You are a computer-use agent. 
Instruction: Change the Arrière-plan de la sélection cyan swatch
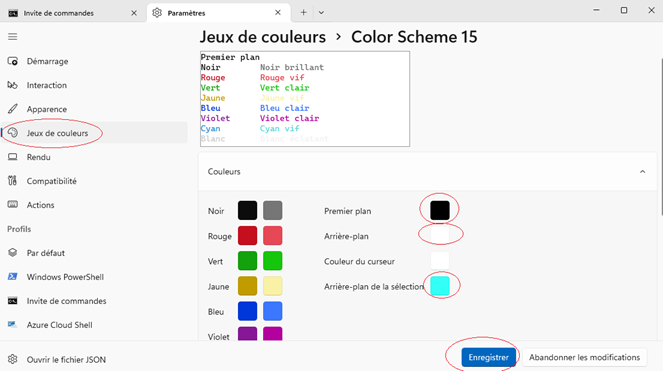[440, 286]
